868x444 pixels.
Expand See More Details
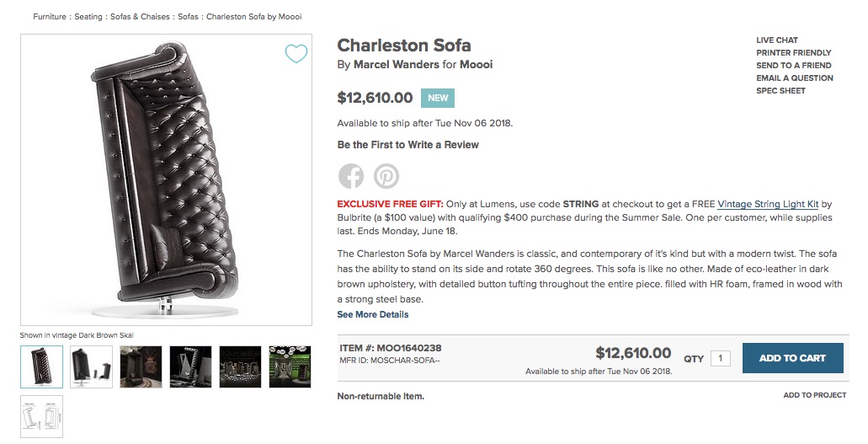click(373, 314)
